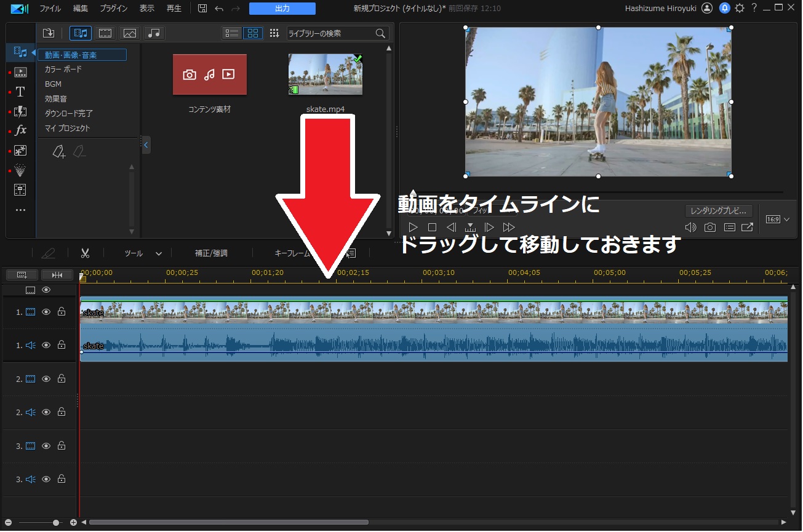Select the BGM category
This screenshot has width=803, height=532.
tap(53, 84)
